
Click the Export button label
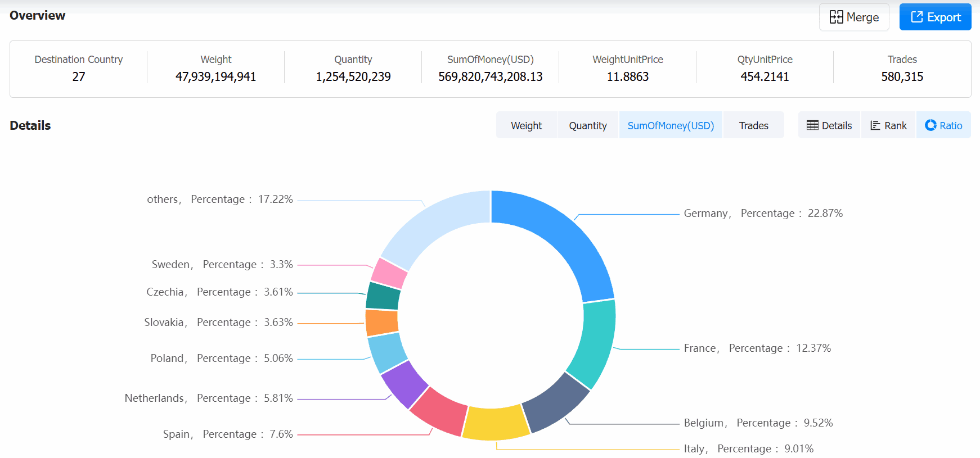click(x=944, y=17)
